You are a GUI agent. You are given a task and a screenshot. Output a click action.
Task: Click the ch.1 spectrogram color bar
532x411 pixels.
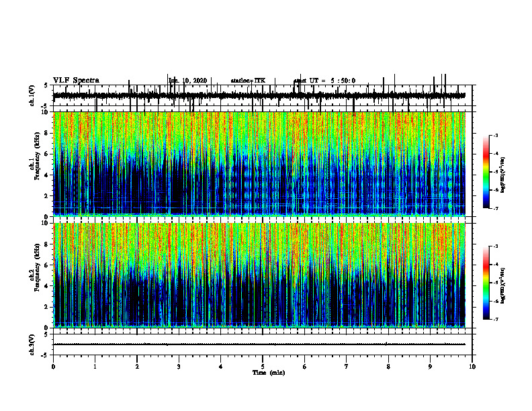click(486, 172)
